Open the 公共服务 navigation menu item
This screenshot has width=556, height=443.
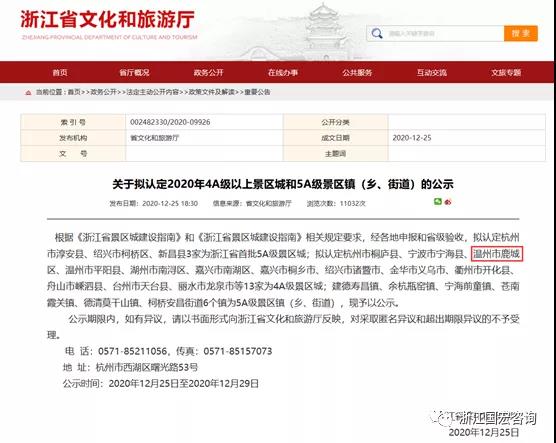coord(357,73)
